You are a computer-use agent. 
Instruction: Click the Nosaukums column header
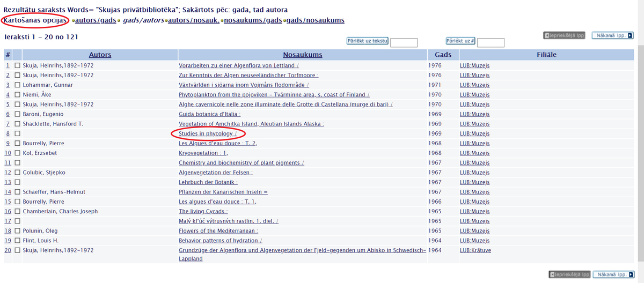(302, 55)
